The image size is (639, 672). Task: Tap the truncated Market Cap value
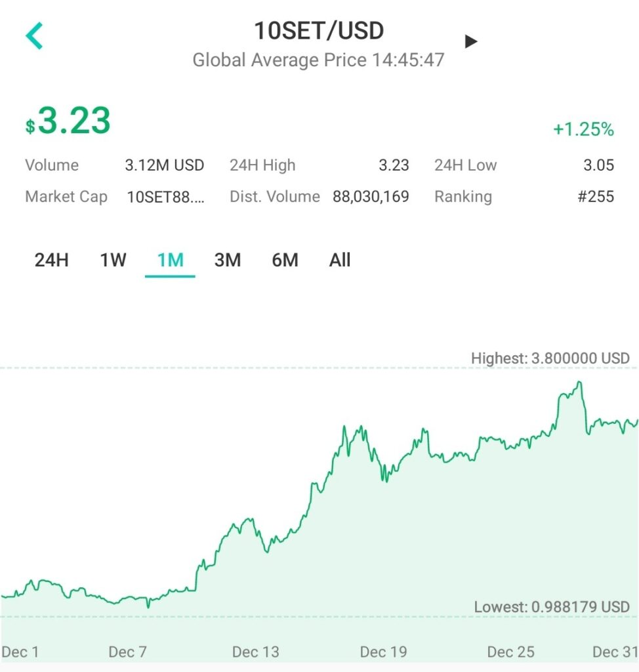point(165,196)
